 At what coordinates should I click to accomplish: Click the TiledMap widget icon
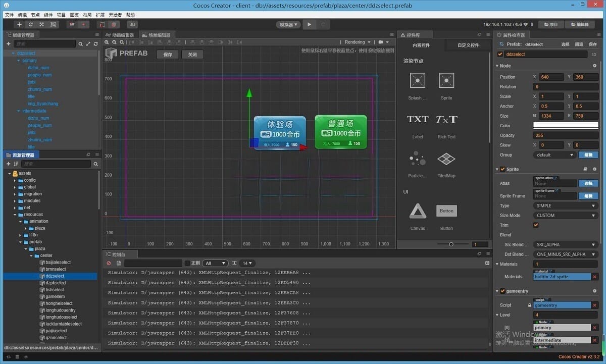446,159
